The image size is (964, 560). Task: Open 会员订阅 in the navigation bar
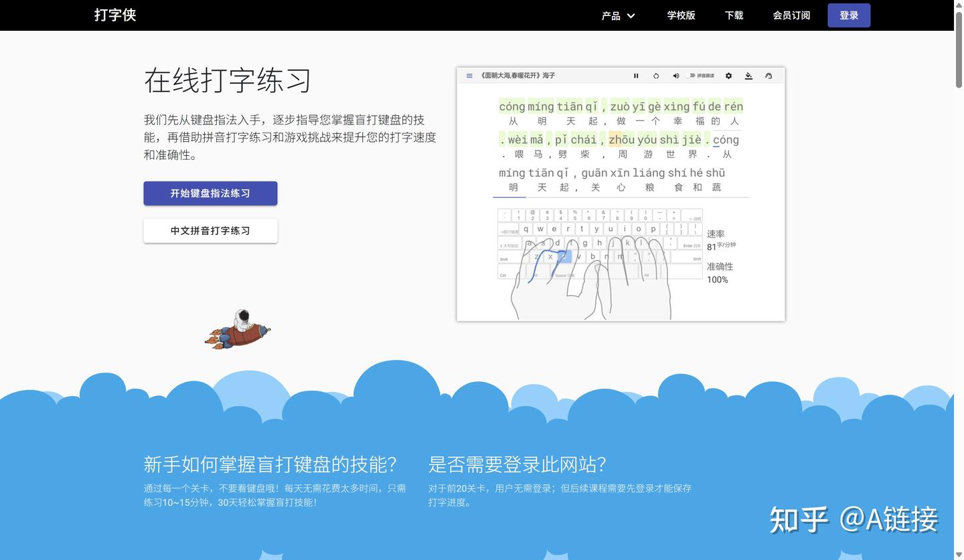[791, 15]
